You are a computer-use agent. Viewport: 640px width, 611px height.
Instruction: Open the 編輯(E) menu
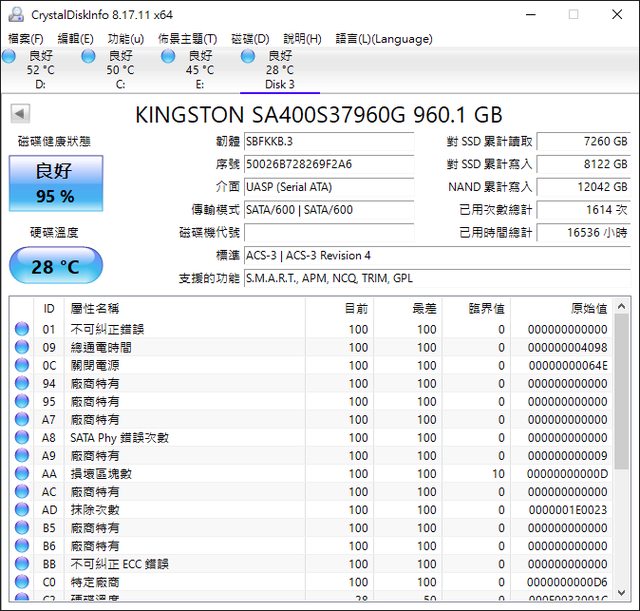(76, 39)
